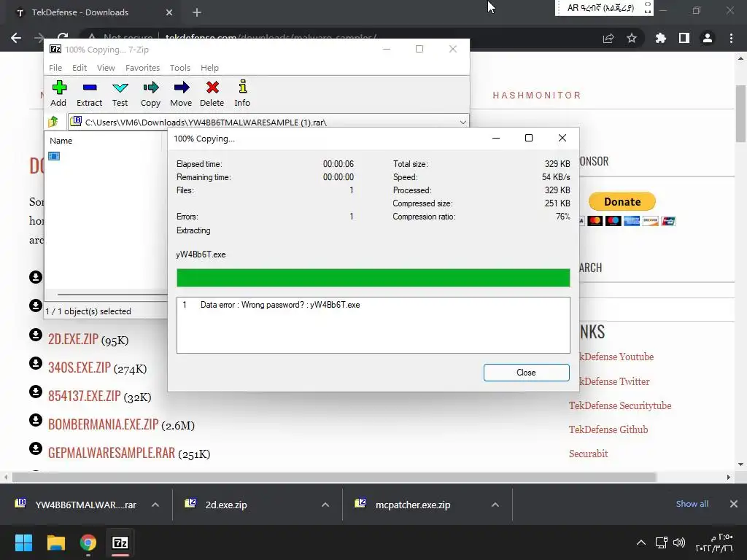Screen dimensions: 747x560
Task: Click the 7-Zip archive path field
Action: click(269, 122)
